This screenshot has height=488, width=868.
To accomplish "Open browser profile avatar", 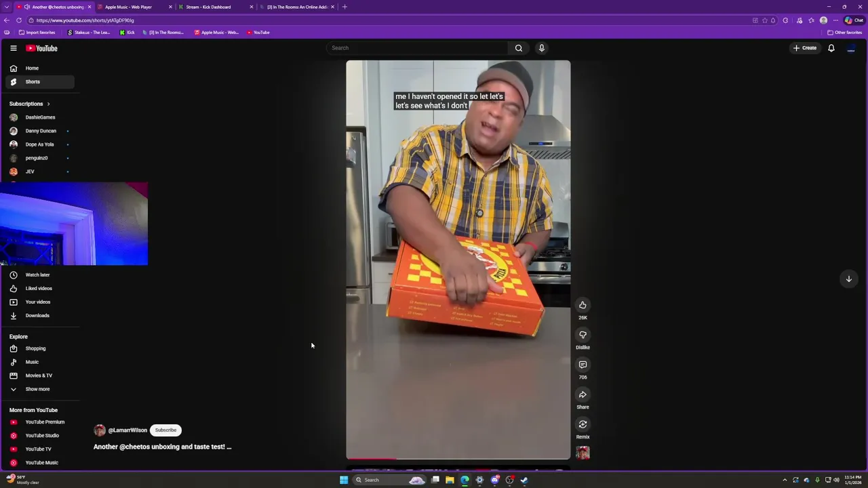I will [823, 20].
